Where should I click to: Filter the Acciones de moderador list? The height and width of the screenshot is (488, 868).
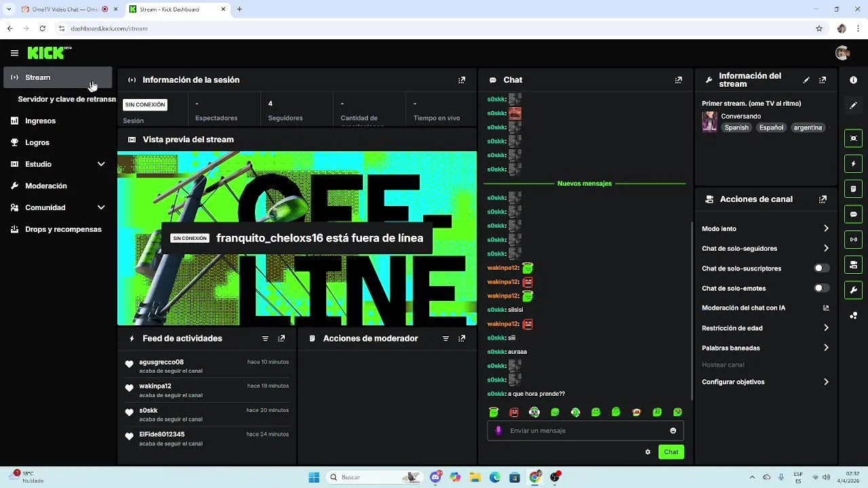pyautogui.click(x=446, y=338)
